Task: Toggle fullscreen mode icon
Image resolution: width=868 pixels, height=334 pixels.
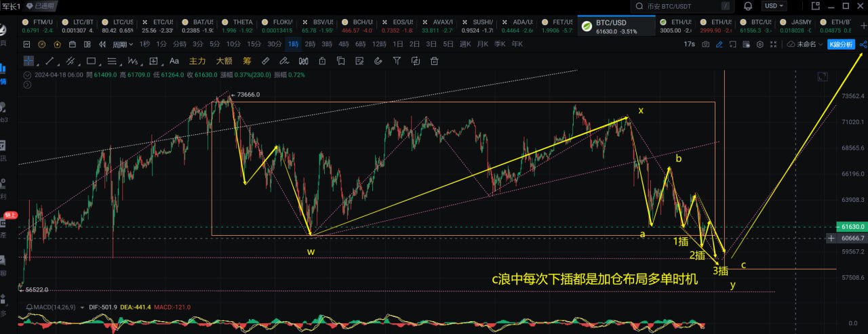Action: coord(773,44)
